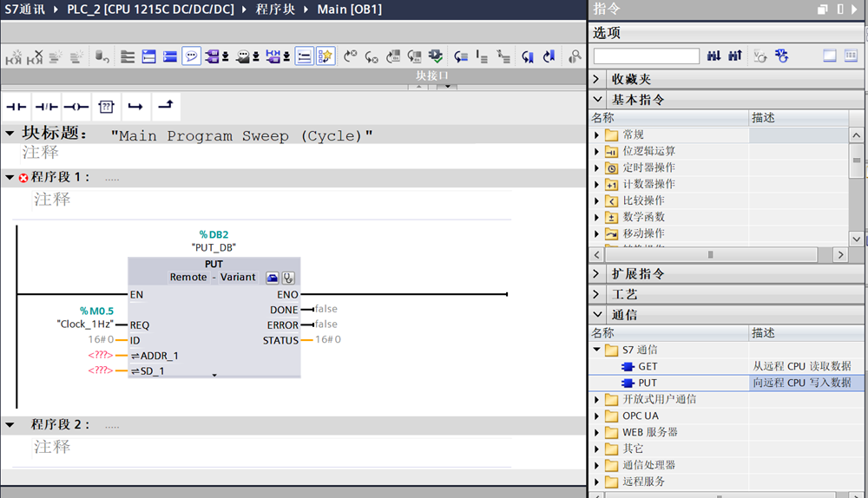Click the basic instructions horizontal scrollbar
This screenshot has width=868, height=498.
click(x=710, y=255)
